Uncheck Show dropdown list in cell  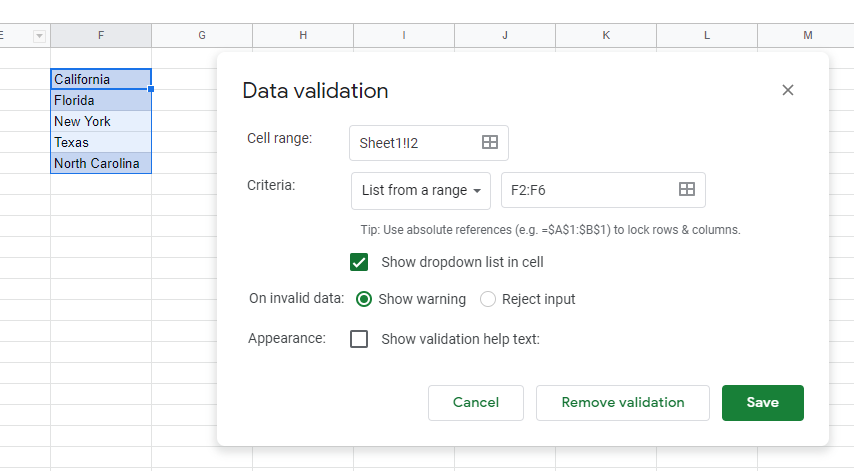(x=360, y=262)
